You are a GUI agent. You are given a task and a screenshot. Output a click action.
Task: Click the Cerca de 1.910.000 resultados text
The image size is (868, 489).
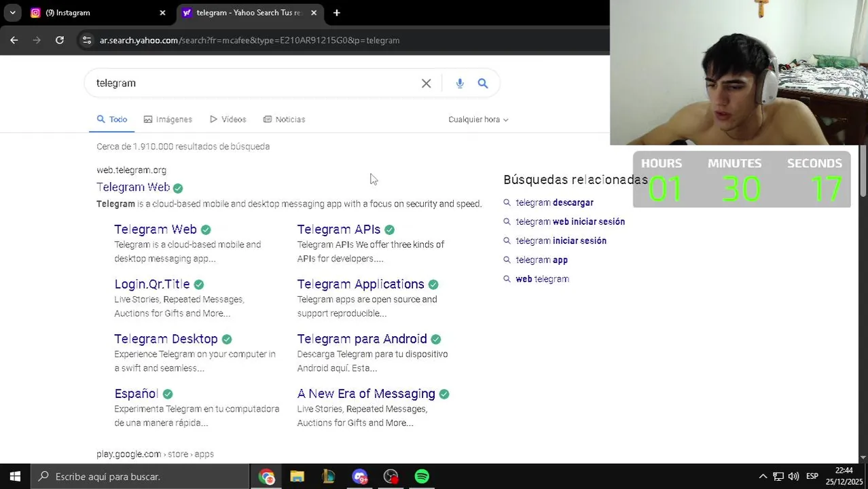coord(183,146)
